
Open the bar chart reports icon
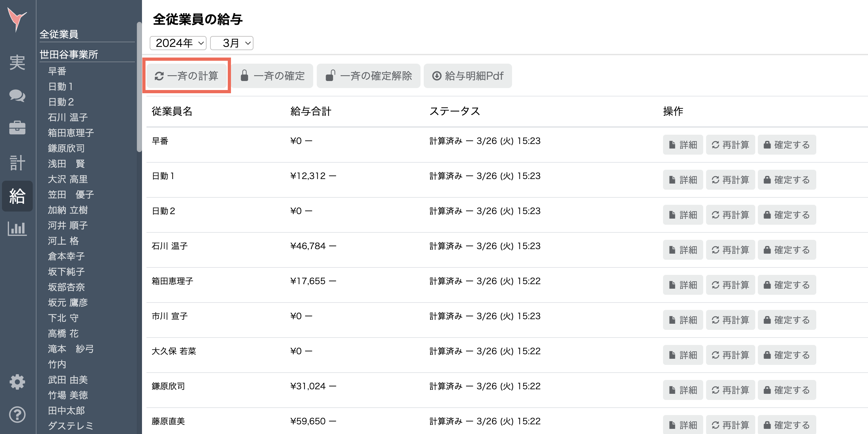pos(17,228)
